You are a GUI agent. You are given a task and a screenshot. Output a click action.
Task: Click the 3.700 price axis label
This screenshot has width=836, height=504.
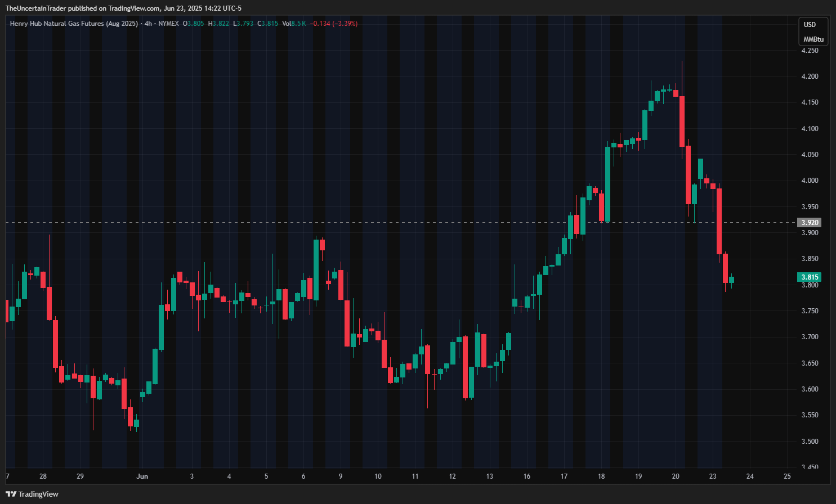[810, 337]
